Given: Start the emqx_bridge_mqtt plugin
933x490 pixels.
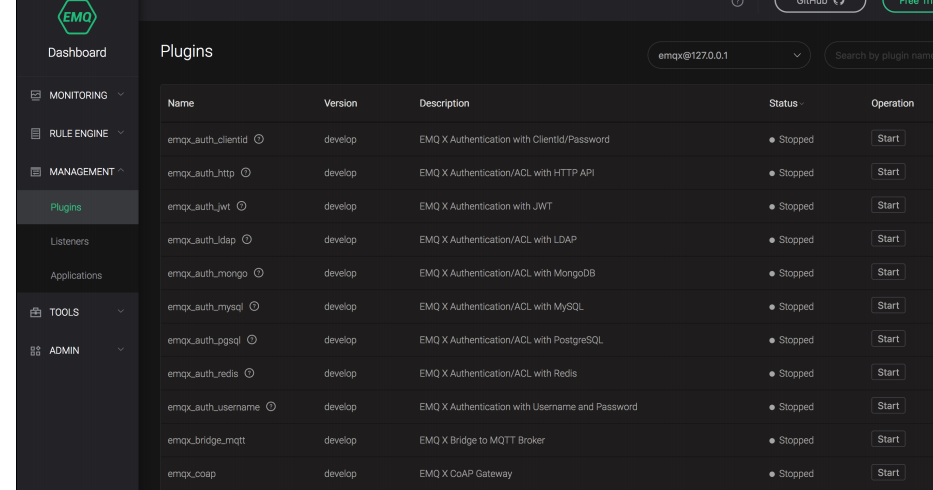Looking at the screenshot, I should [x=888, y=439].
